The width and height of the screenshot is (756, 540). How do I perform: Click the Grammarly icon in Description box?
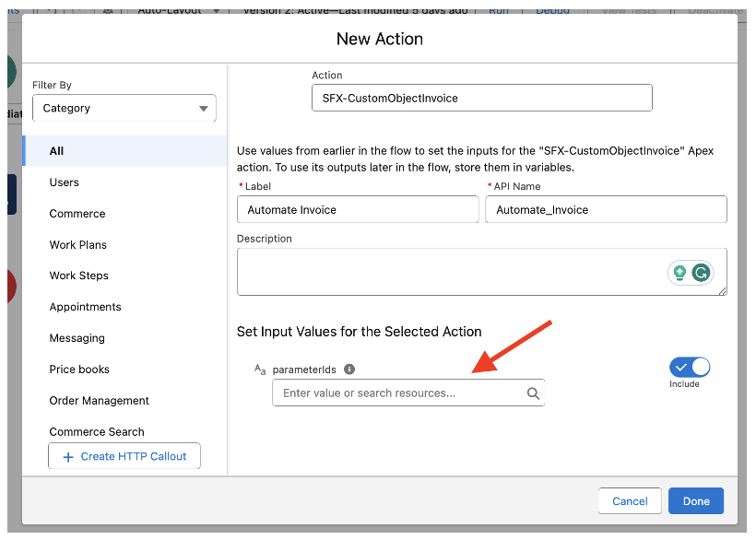[702, 273]
